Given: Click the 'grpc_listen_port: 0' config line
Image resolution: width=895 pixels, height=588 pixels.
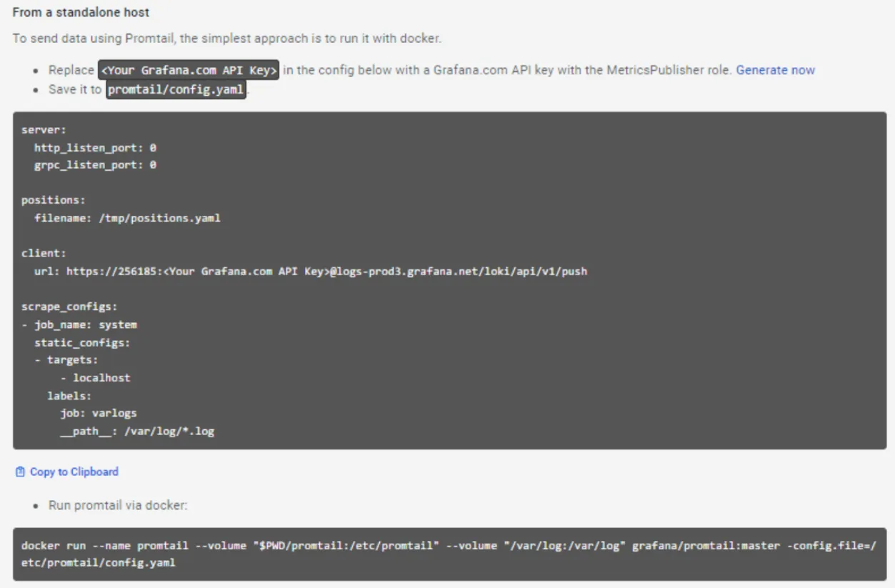Looking at the screenshot, I should [x=95, y=165].
